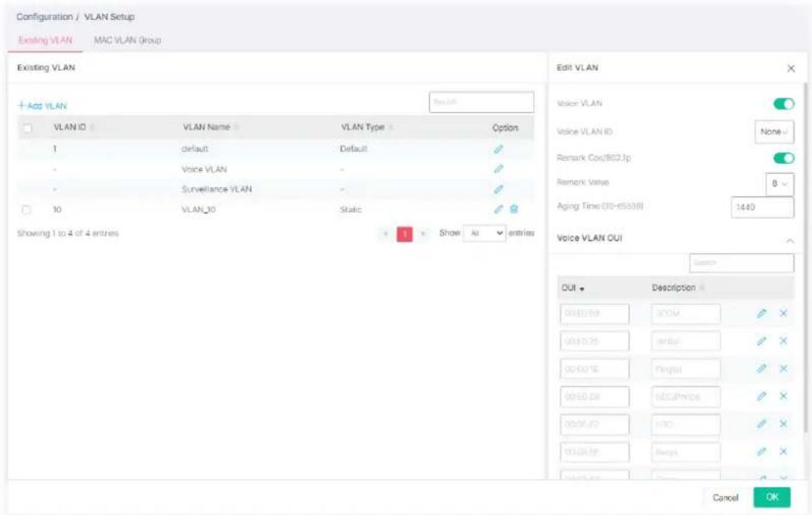Delete VLAN_10 using trash icon
This screenshot has height=515, width=812.
[514, 209]
